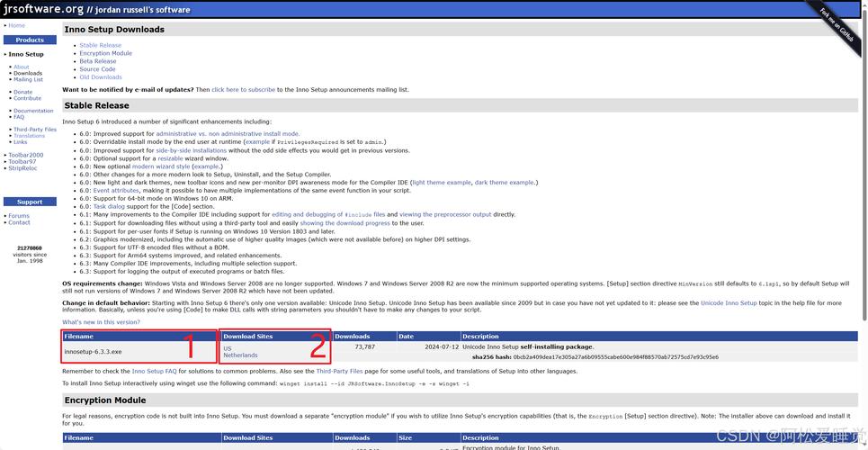This screenshot has height=450, width=868.
Task: Click the sha256 hash value text
Action: coord(615,357)
